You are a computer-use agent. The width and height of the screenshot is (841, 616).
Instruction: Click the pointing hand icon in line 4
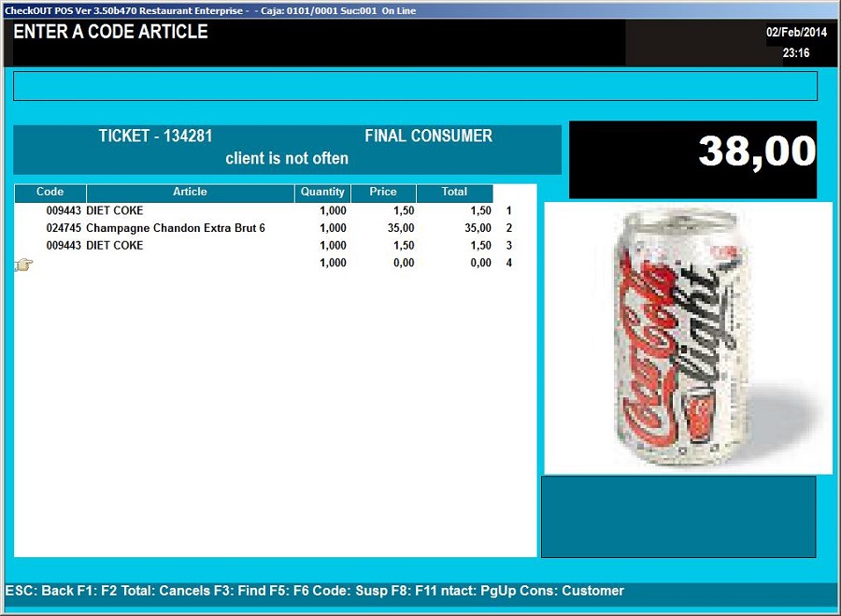pyautogui.click(x=23, y=265)
